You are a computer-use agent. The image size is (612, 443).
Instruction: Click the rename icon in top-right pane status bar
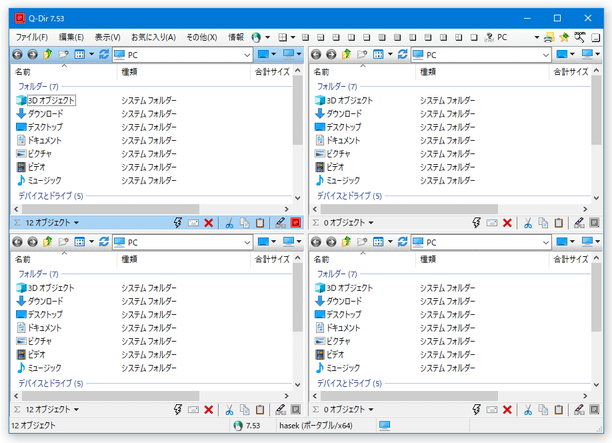point(492,223)
